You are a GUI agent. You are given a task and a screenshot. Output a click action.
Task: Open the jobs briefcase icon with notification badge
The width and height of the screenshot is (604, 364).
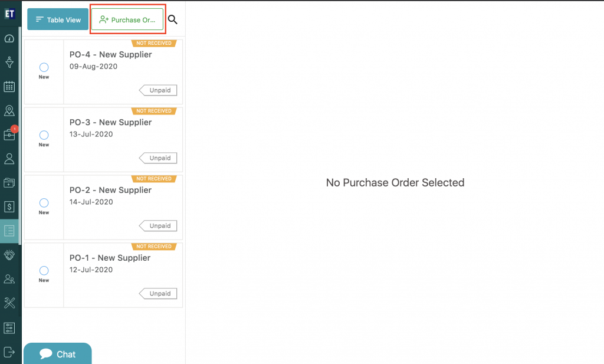[9, 135]
